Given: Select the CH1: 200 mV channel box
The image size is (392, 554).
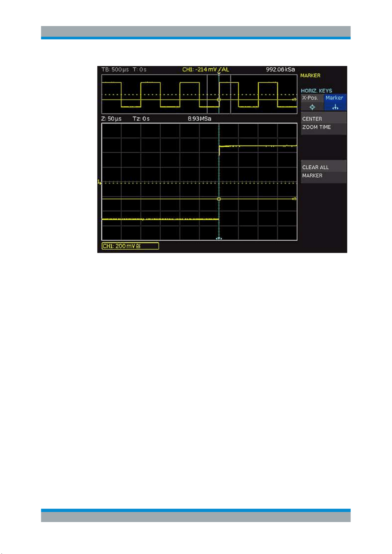Looking at the screenshot, I should 130,246.
